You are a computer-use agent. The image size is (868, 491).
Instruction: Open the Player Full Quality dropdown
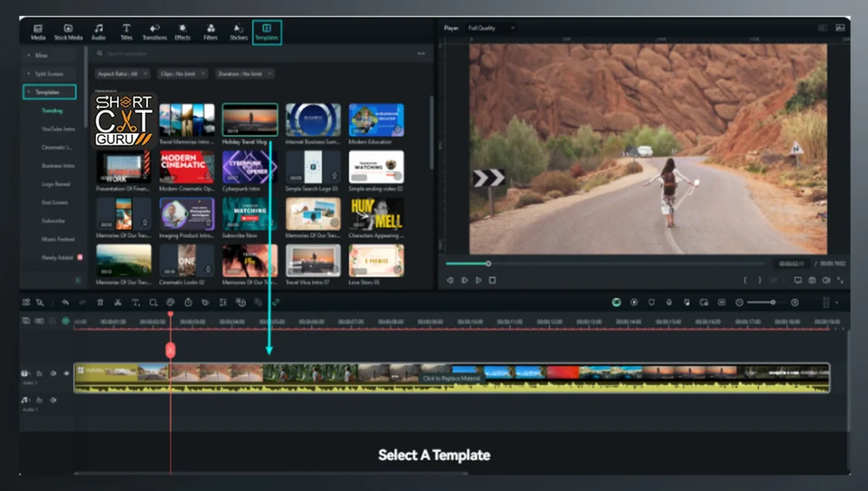pyautogui.click(x=491, y=28)
